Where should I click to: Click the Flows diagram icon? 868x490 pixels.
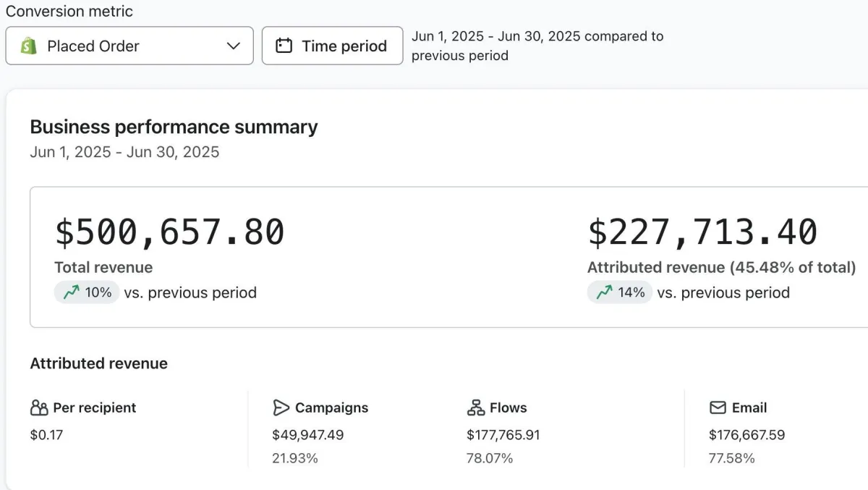[x=476, y=408]
